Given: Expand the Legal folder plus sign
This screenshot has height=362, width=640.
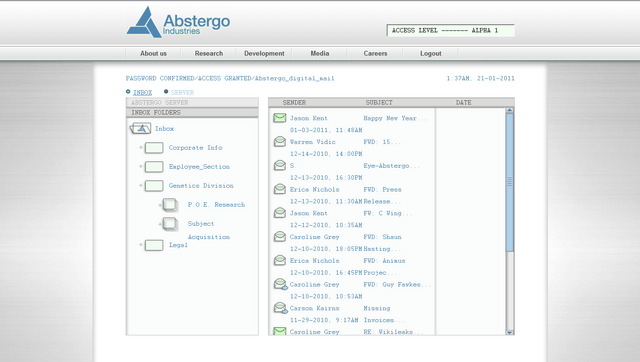Looking at the screenshot, I should click(141, 245).
